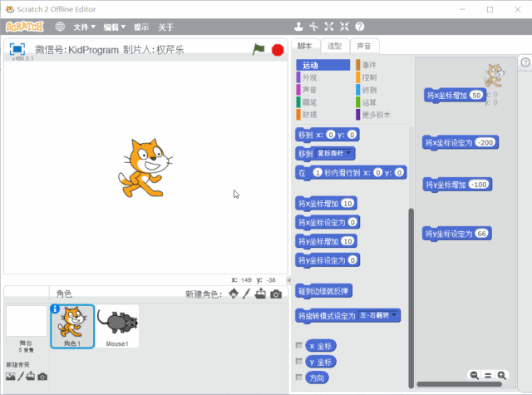Zoom in the scripts area
Screen dimensions: 532x395
coord(501,375)
